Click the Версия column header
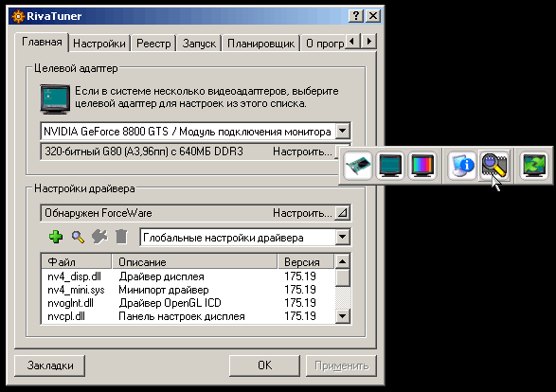 (306, 261)
